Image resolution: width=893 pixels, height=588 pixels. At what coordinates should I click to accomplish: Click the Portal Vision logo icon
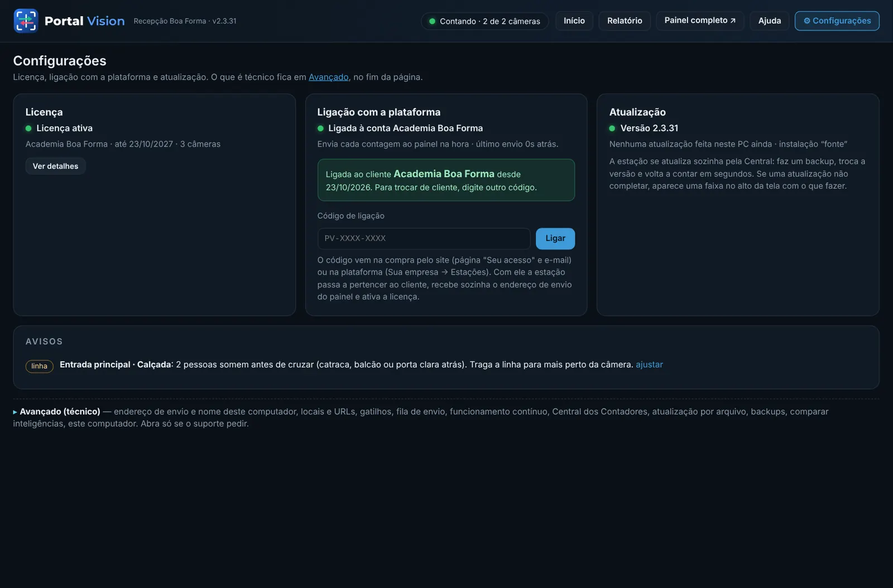point(26,21)
